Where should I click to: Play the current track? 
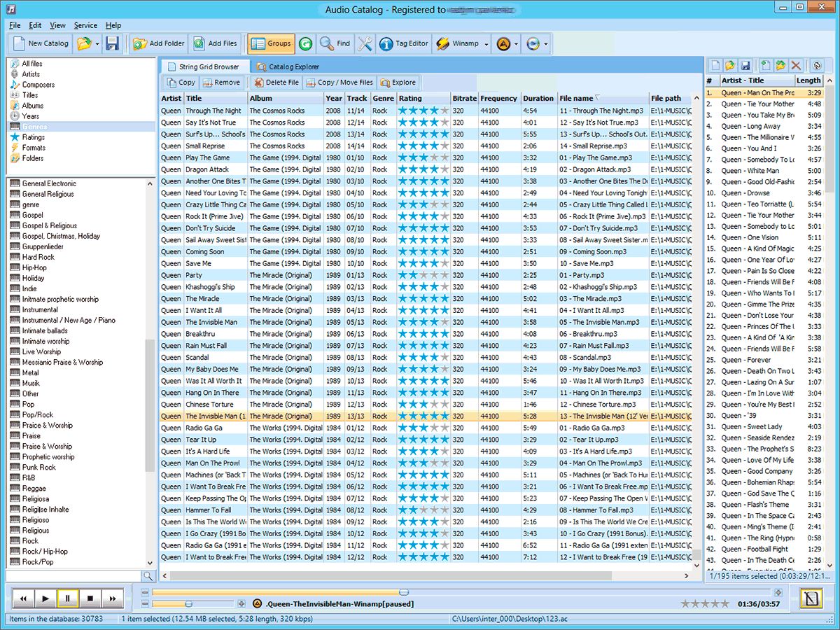point(45,598)
